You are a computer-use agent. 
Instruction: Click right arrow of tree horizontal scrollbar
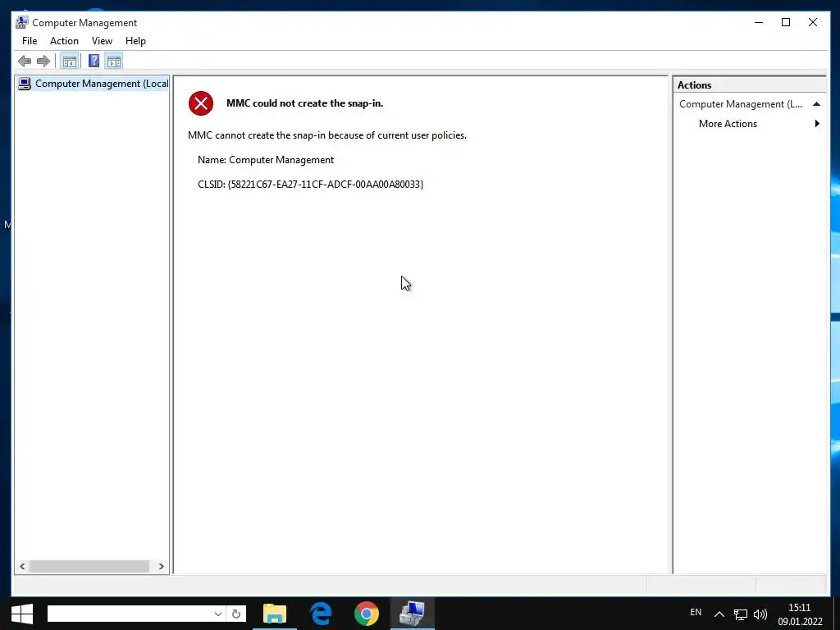(x=162, y=566)
